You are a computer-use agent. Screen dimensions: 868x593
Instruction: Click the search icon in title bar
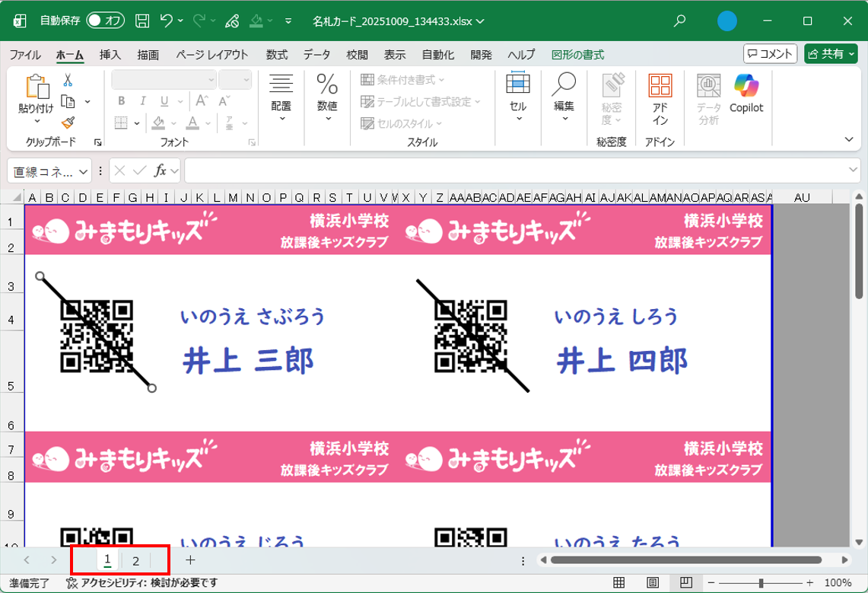[x=680, y=21]
